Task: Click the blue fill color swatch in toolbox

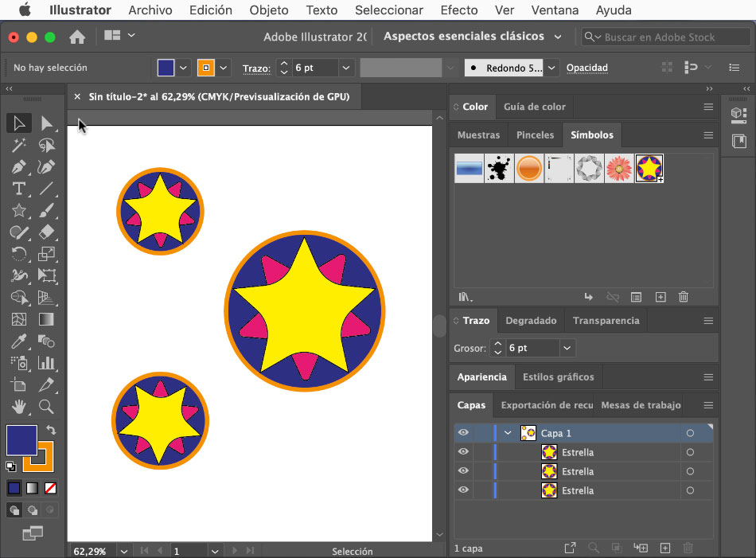Action: [x=21, y=439]
